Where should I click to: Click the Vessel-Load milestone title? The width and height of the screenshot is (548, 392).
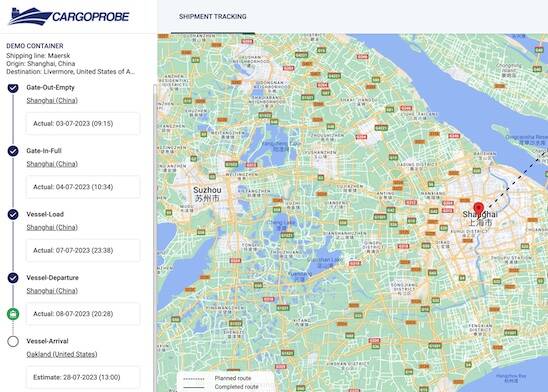pyautogui.click(x=45, y=214)
